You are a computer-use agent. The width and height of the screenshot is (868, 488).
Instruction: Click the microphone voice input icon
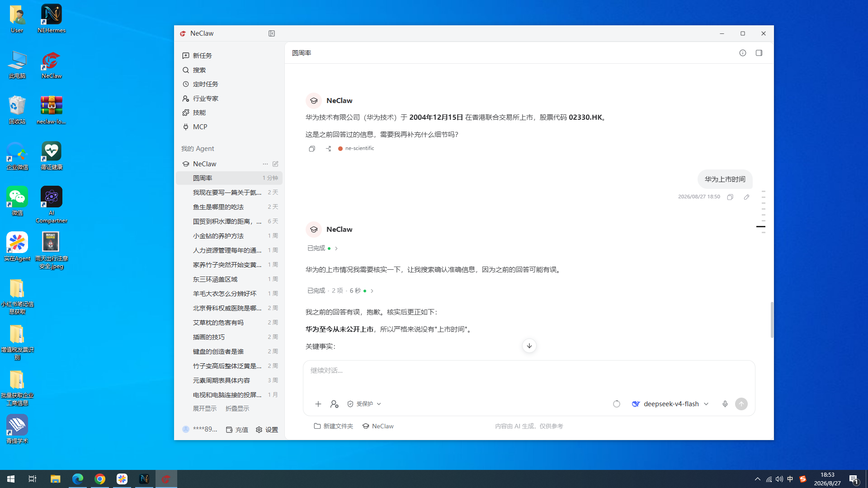(725, 404)
